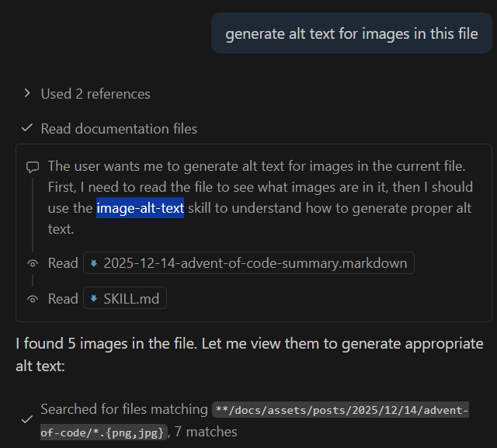
Task: Click the 'I found 5 images' response text
Action: [248, 354]
